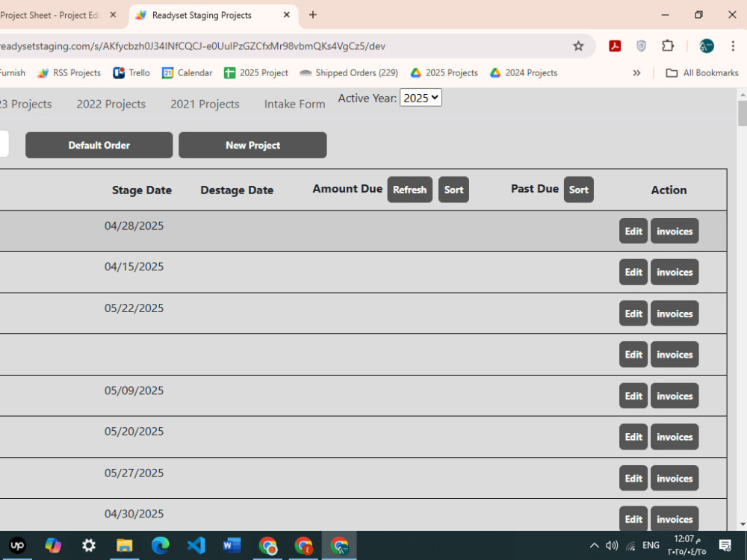Open the shield extension icon
This screenshot has height=560, width=747.
click(x=641, y=46)
